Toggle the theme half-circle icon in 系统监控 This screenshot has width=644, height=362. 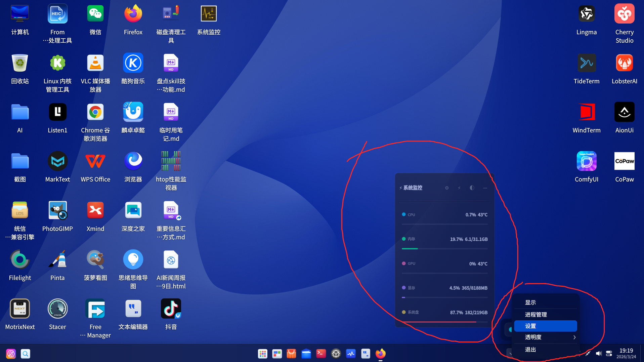[472, 188]
